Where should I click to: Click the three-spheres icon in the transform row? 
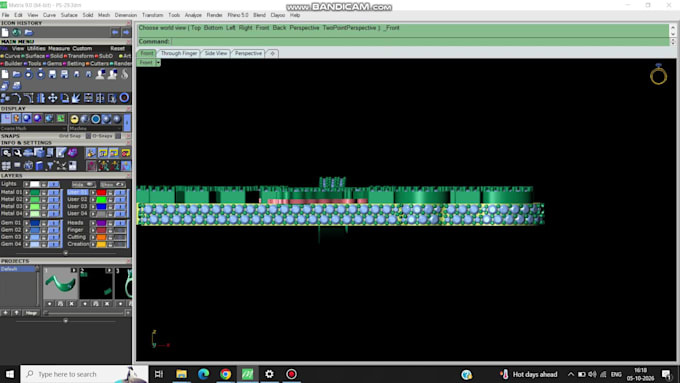pos(5,98)
